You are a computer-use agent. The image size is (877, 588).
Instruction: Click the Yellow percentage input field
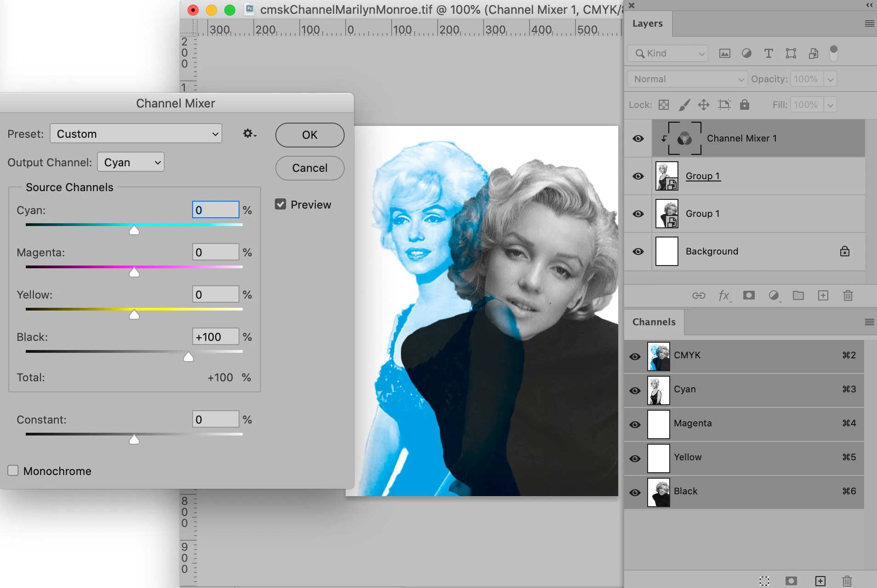(x=216, y=294)
